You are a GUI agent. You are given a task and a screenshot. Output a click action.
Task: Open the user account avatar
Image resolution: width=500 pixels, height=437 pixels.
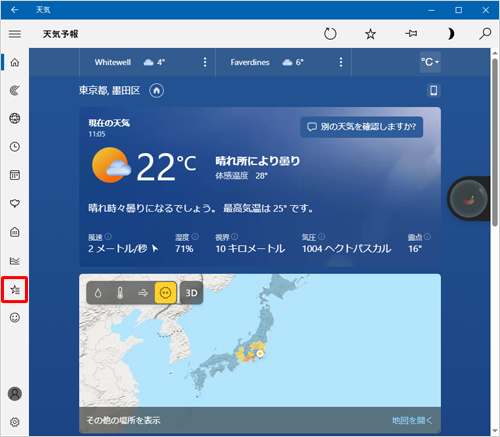point(15,394)
